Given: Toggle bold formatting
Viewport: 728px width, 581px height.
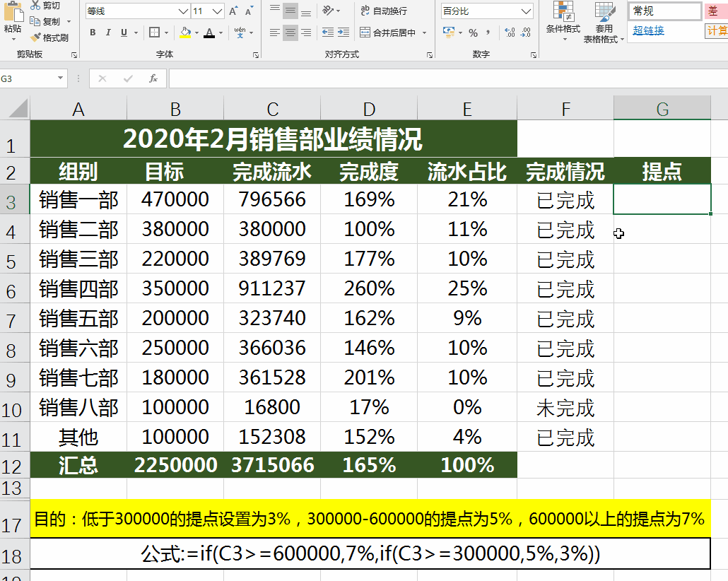Looking at the screenshot, I should pos(93,33).
